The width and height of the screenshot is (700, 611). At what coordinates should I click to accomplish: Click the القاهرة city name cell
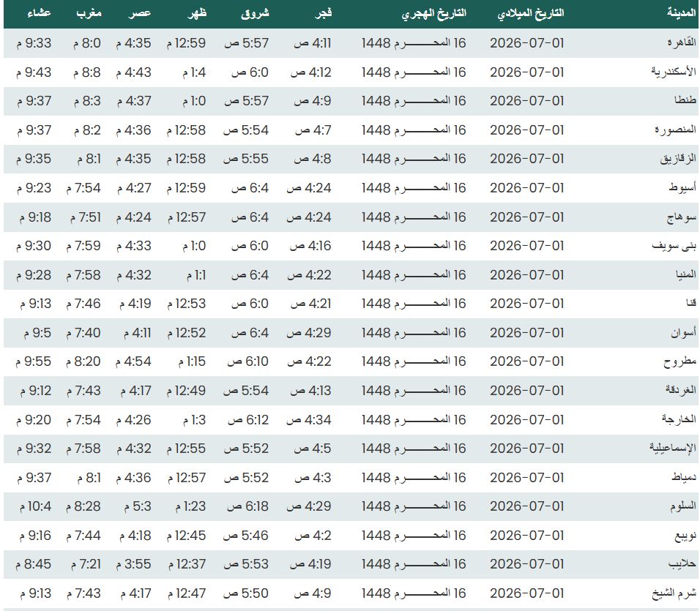(x=682, y=43)
